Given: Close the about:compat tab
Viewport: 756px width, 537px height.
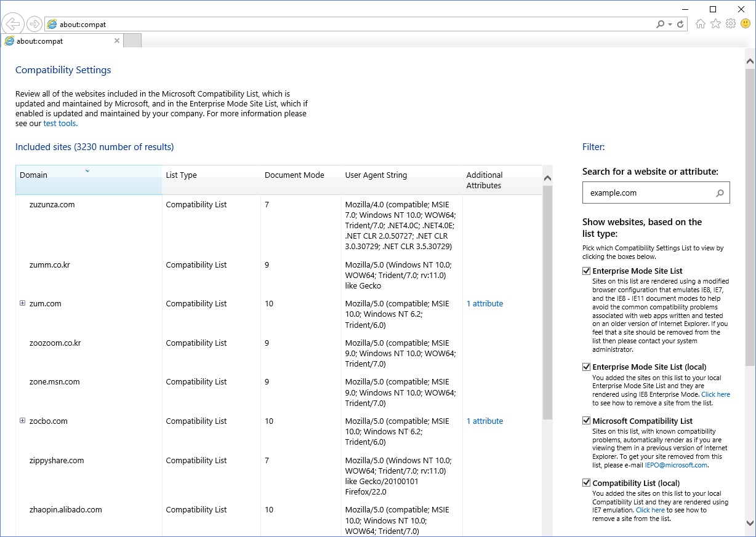Looking at the screenshot, I should [117, 41].
